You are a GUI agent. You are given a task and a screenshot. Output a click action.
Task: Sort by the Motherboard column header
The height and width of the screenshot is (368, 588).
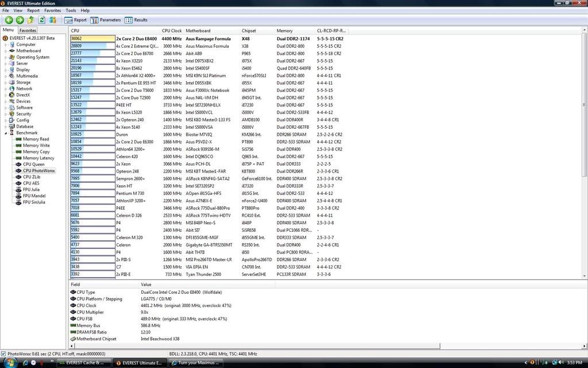pyautogui.click(x=212, y=31)
